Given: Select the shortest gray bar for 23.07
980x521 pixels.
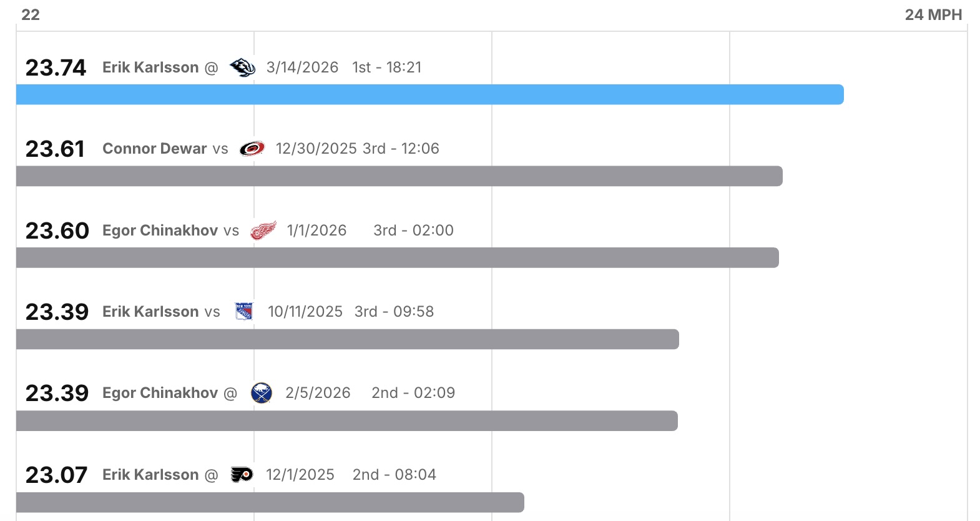Looking at the screenshot, I should pyautogui.click(x=270, y=502).
